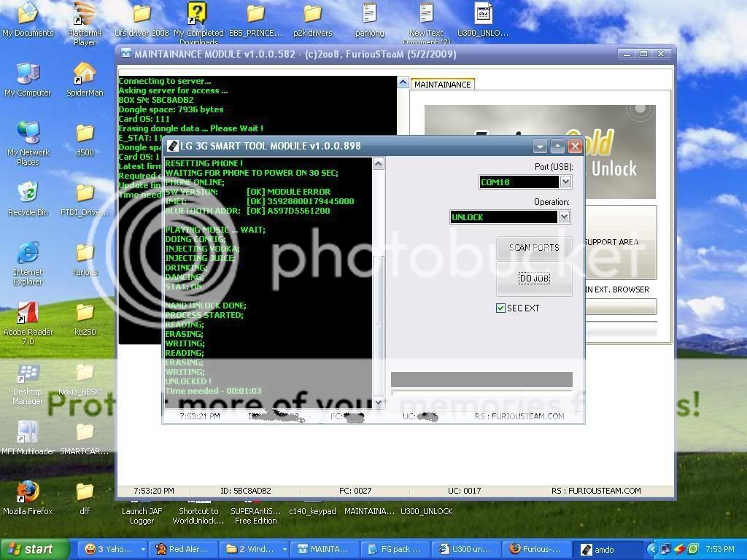747x560 pixels.
Task: Launch Internet Explorer from desktop
Action: [28, 262]
